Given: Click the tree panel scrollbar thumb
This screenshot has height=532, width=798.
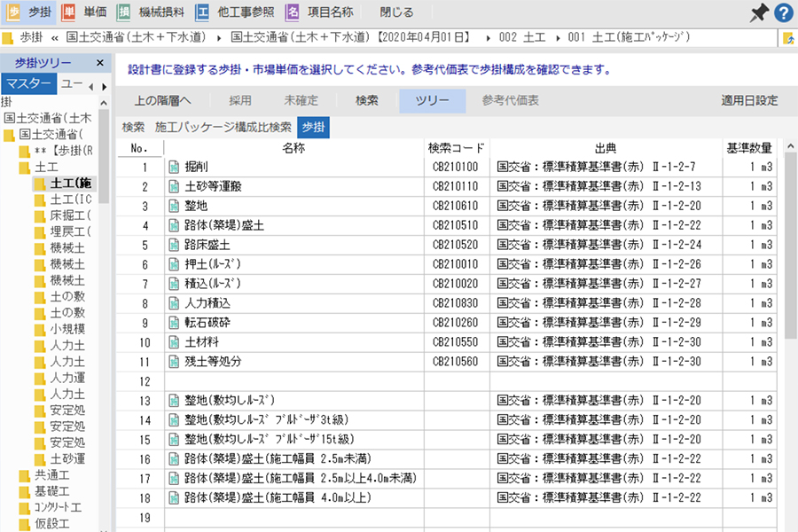Looking at the screenshot, I should click(104, 156).
